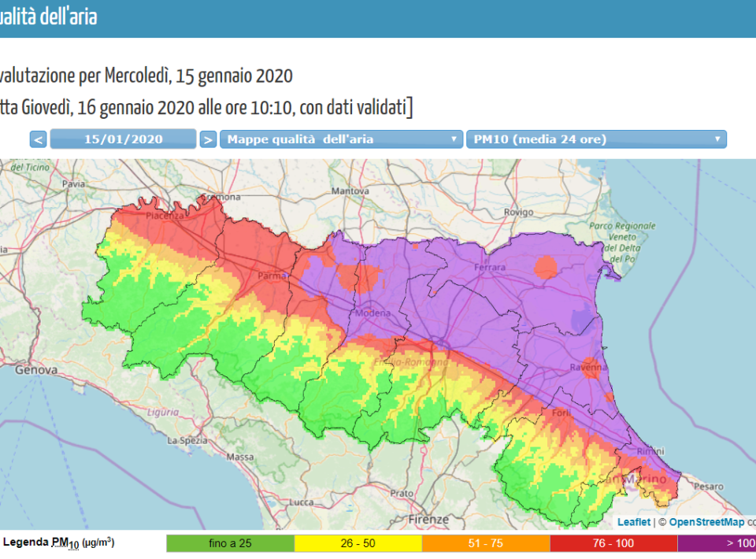Click the next day arrow button
Screen dimensions: 756x559
207,139
